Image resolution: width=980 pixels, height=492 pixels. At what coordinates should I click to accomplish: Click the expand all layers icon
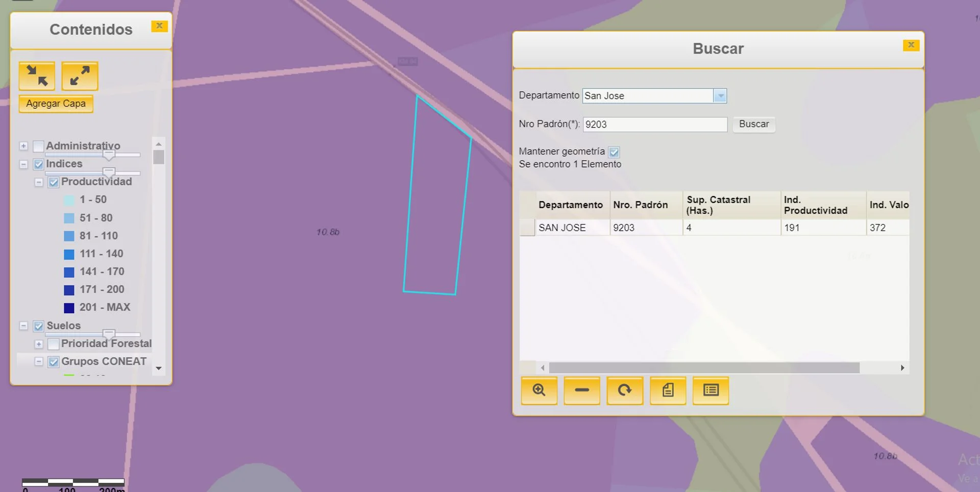click(80, 76)
